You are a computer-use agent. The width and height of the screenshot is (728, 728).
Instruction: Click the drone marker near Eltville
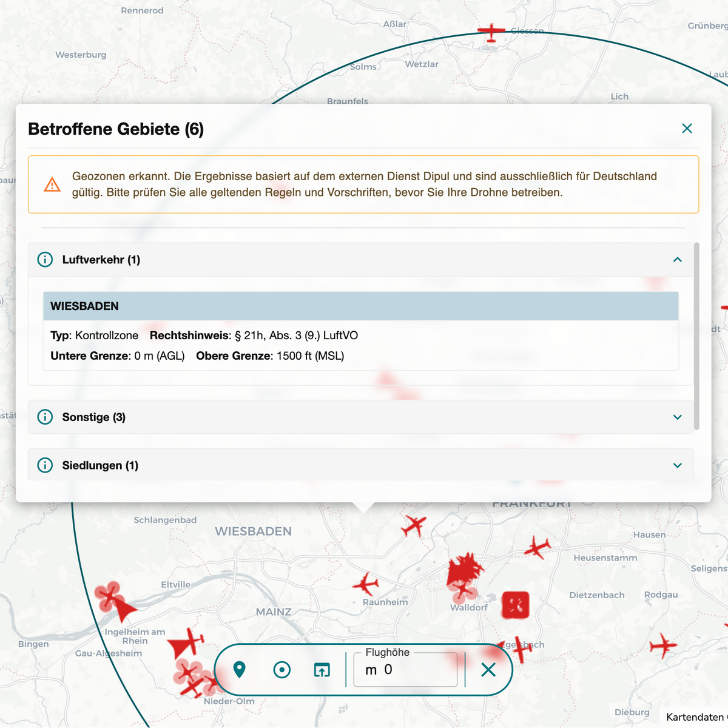point(109,595)
